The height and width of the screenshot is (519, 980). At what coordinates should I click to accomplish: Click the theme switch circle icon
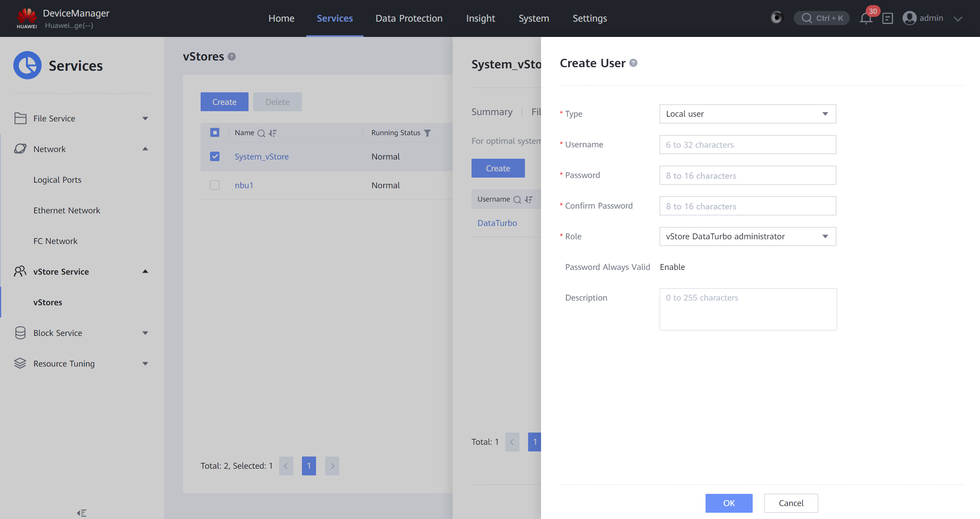[776, 18]
